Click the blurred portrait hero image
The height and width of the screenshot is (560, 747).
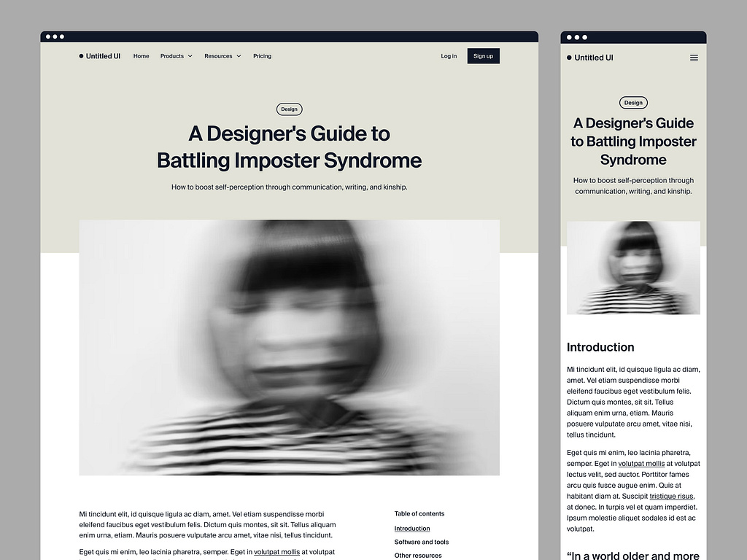point(289,347)
